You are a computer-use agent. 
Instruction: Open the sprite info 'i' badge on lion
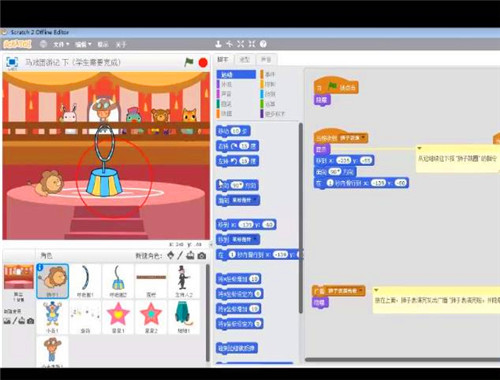40,267
